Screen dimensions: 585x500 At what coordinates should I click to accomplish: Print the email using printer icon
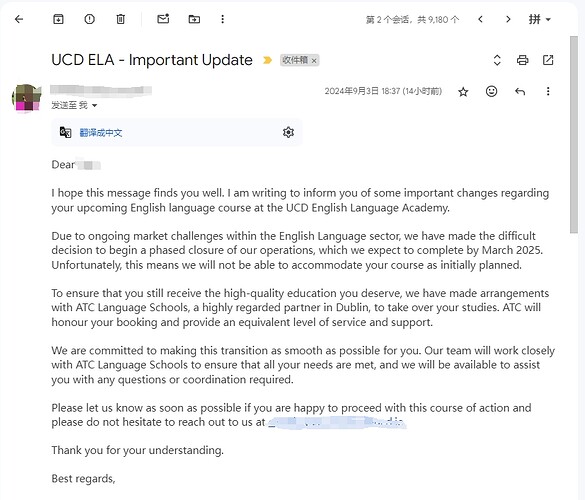(x=522, y=60)
